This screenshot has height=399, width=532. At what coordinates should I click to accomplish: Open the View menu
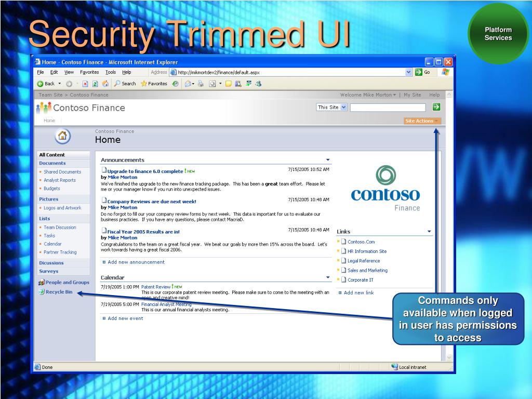pyautogui.click(x=69, y=72)
